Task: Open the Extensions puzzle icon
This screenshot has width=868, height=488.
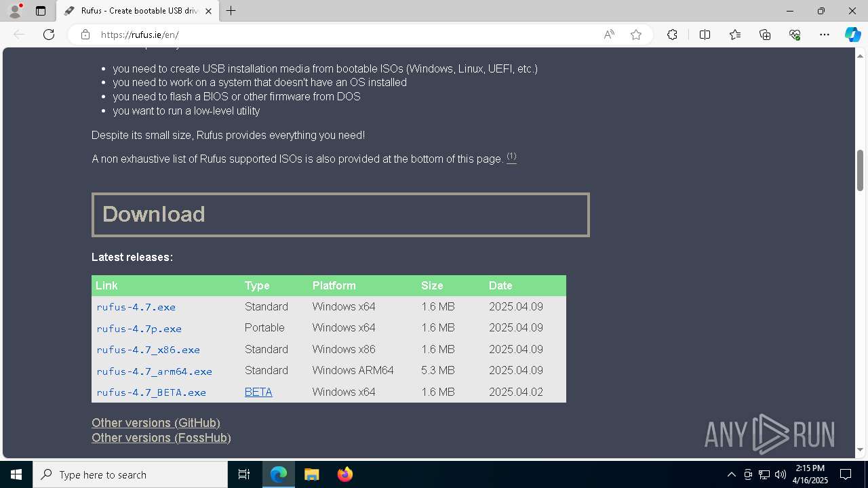Action: [672, 35]
